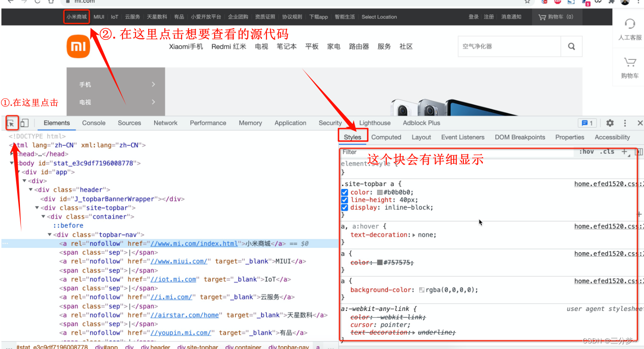Open DevTools three-dot customize menu
644x349 pixels.
625,123
